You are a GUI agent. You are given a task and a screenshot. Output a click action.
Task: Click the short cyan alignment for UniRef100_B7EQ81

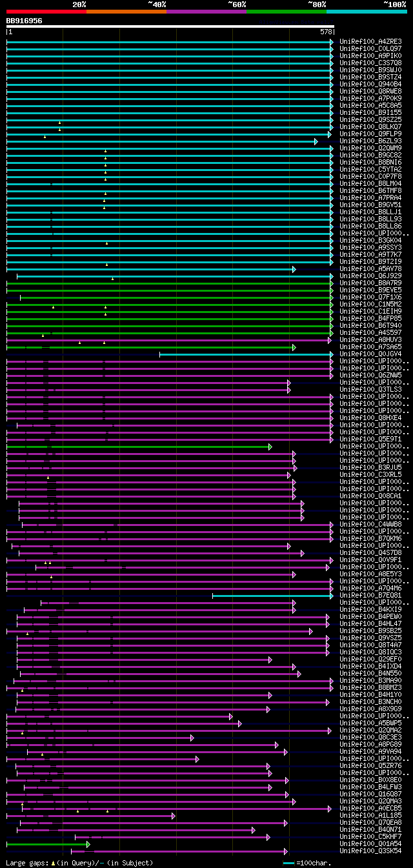coord(273,595)
